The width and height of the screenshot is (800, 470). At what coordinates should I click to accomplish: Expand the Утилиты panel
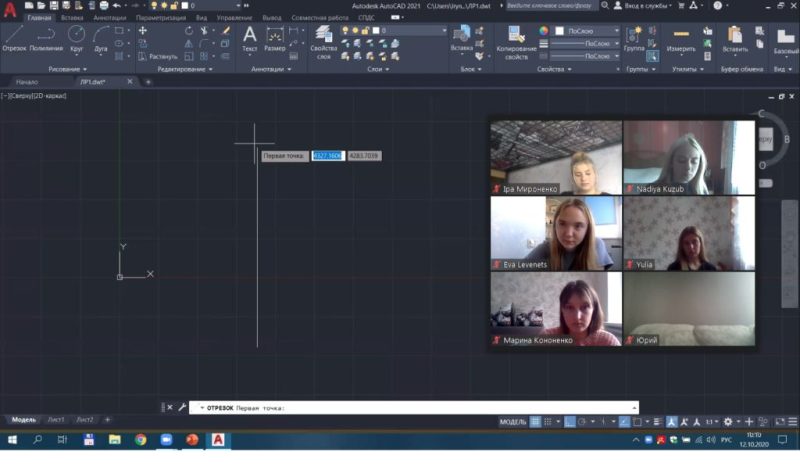[688, 69]
